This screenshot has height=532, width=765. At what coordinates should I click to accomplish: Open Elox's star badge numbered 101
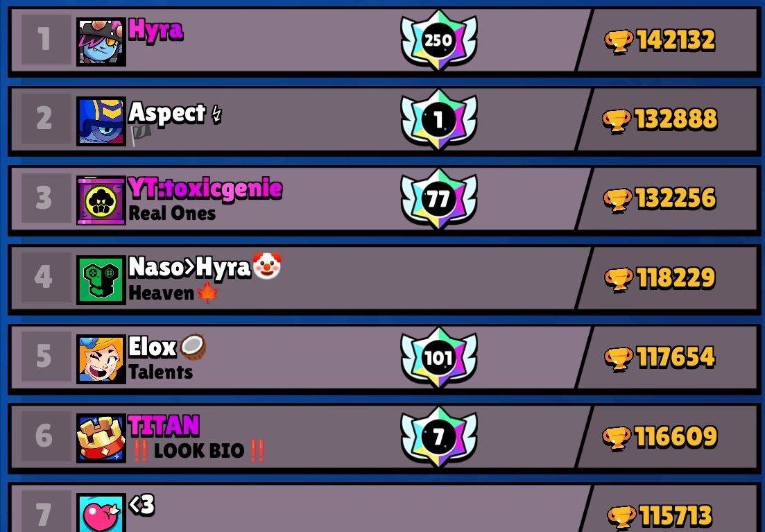[x=438, y=358]
